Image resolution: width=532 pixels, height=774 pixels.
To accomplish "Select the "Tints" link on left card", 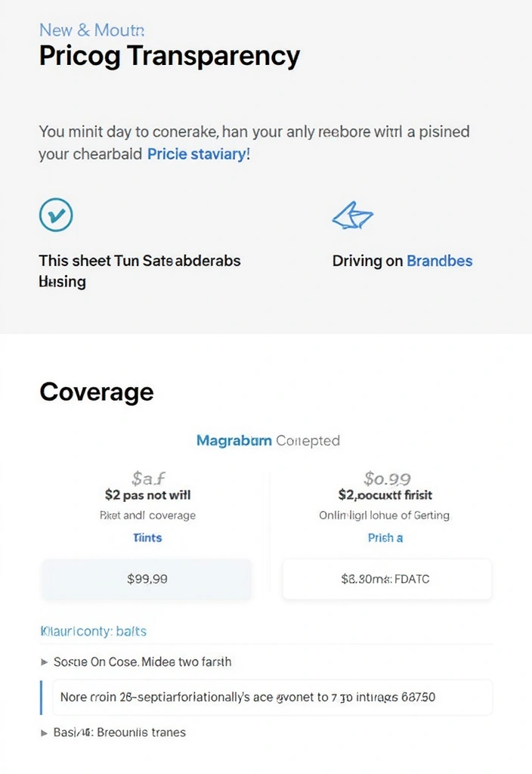I will [x=147, y=537].
